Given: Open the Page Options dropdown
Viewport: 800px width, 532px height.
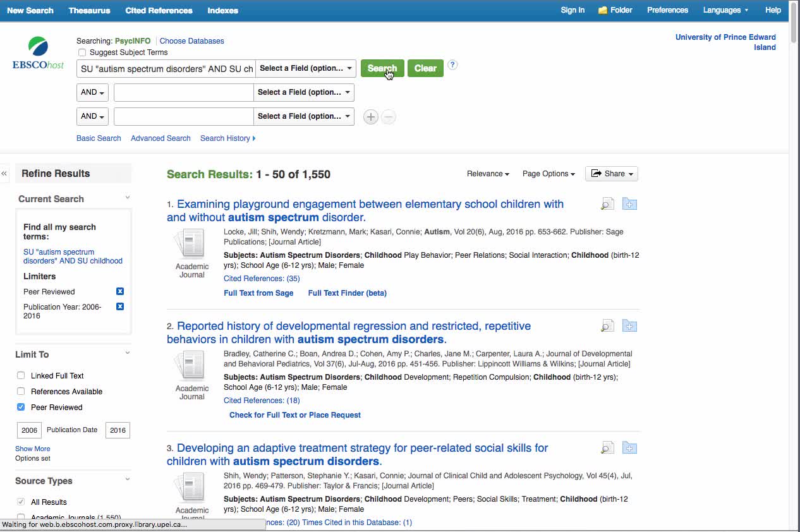Looking at the screenshot, I should click(x=547, y=173).
